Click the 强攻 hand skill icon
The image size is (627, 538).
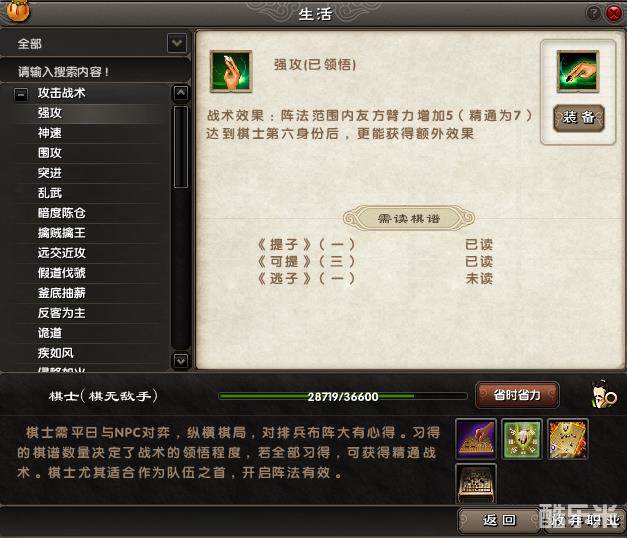pos(231,72)
